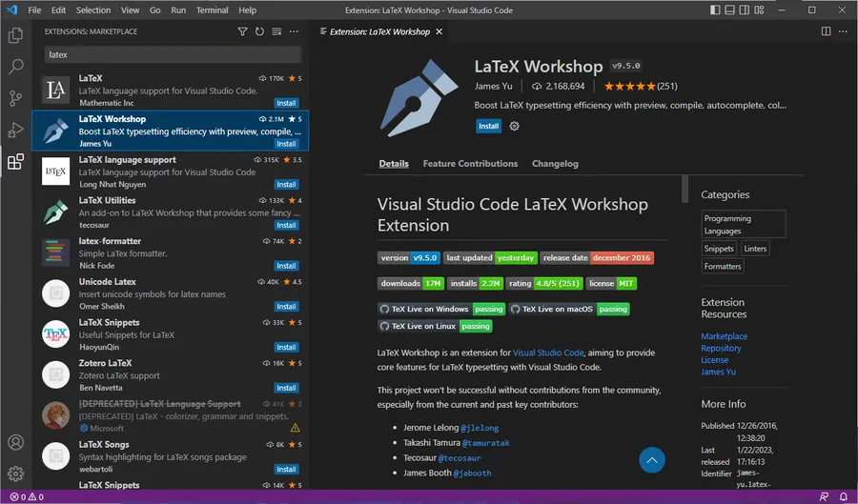The width and height of the screenshot is (858, 504).
Task: Open the Help menu
Action: (247, 10)
